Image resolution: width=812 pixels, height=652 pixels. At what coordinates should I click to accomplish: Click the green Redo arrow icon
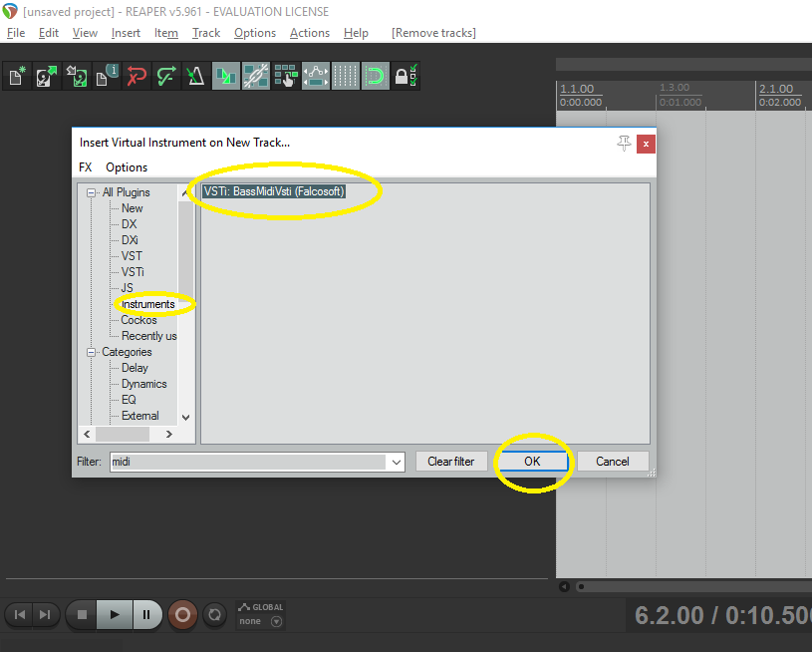(166, 76)
